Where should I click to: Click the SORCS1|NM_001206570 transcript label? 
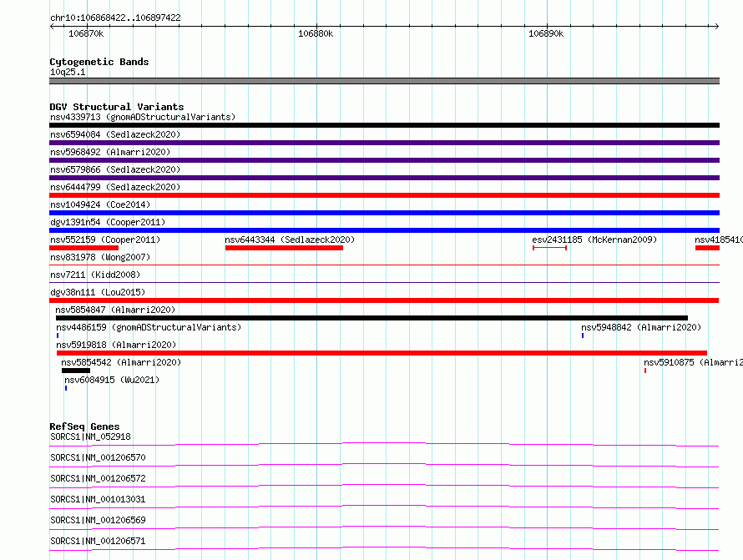coord(98,457)
